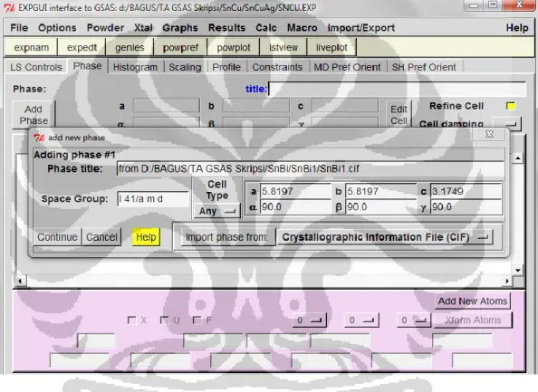Open the Import/Export menu
The height and width of the screenshot is (392, 538).
tap(361, 28)
